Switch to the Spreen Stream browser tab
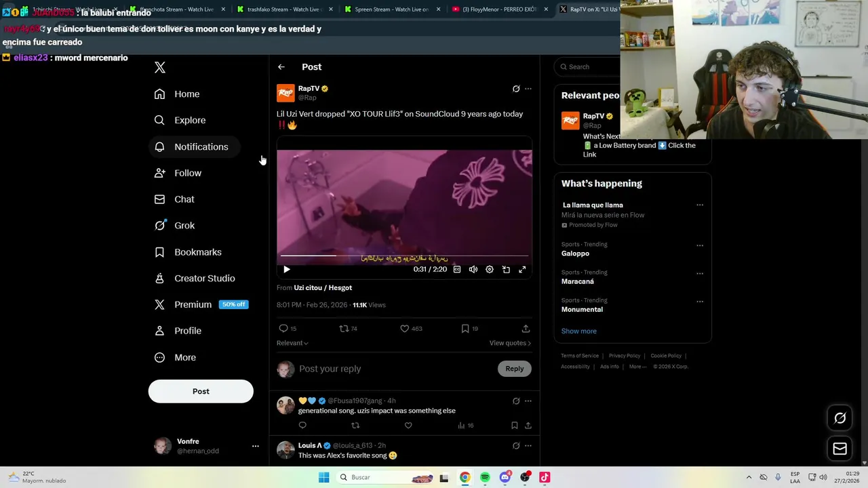The image size is (868, 488). point(391,9)
